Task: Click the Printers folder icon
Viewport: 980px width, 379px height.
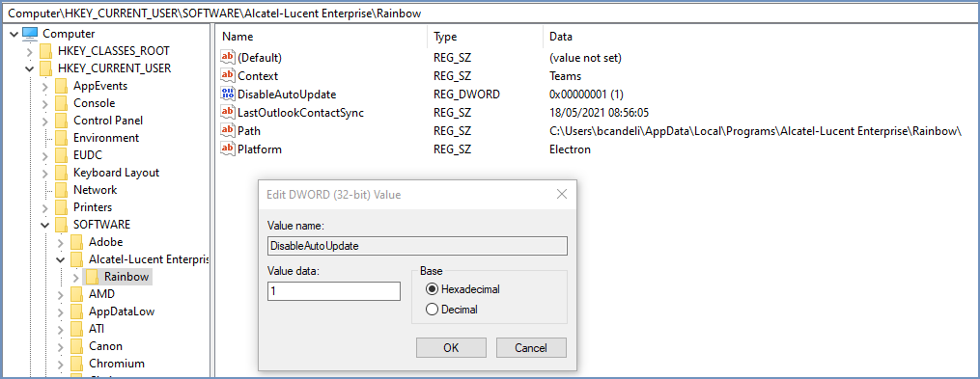Action: pyautogui.click(x=61, y=207)
